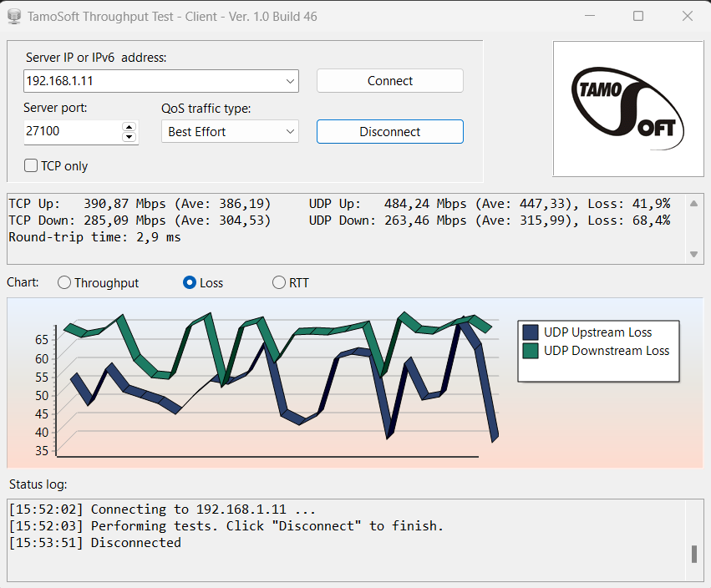This screenshot has width=711, height=588.
Task: Click the Disconnect button
Action: pos(390,131)
